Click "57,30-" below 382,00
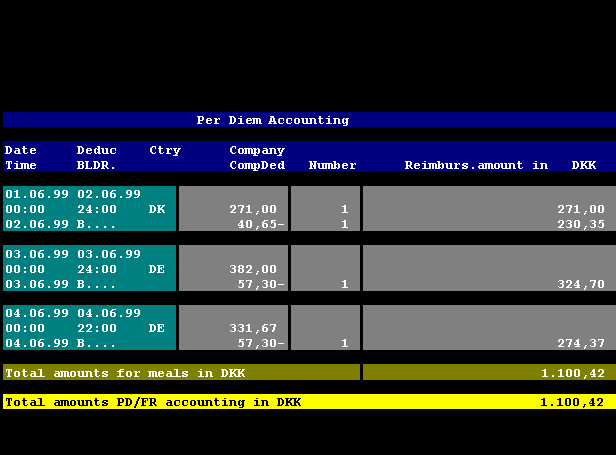 [261, 284]
